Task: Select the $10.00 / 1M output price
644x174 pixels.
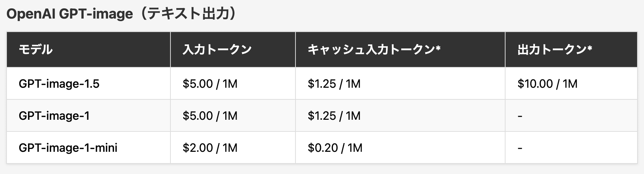Action: click(x=547, y=84)
